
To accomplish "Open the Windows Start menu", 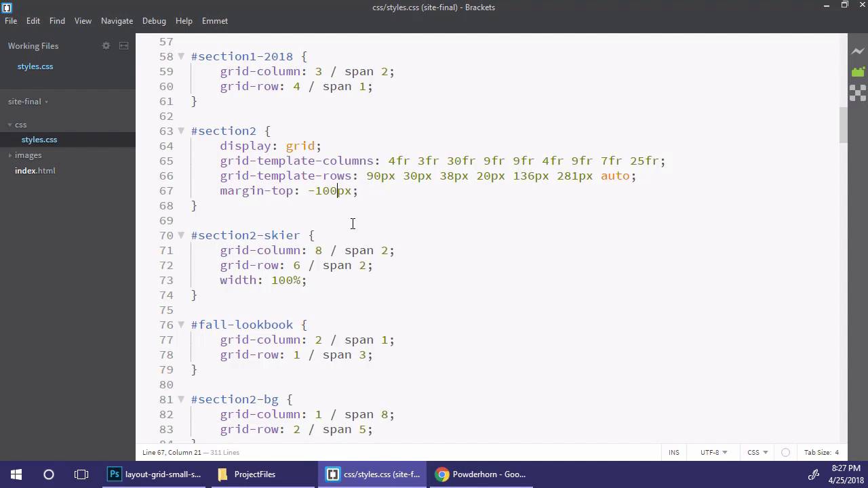I will pos(16,474).
